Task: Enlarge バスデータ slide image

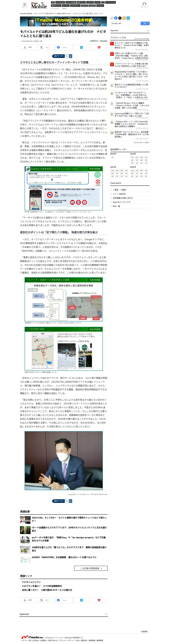Action: click(64, 299)
